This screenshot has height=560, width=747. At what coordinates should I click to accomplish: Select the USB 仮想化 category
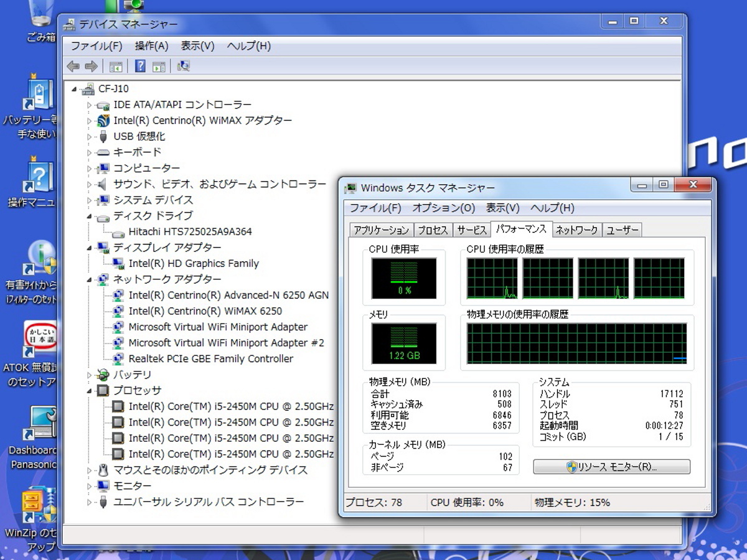(x=139, y=136)
